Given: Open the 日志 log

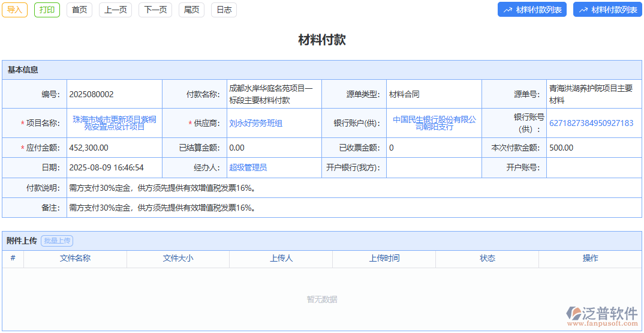Looking at the screenshot, I should click(x=224, y=10).
